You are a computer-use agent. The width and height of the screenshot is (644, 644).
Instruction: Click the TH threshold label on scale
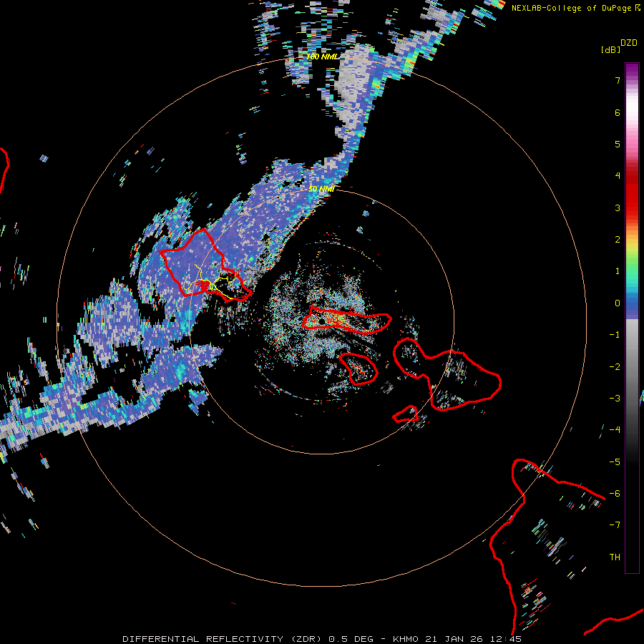pyautogui.click(x=615, y=557)
